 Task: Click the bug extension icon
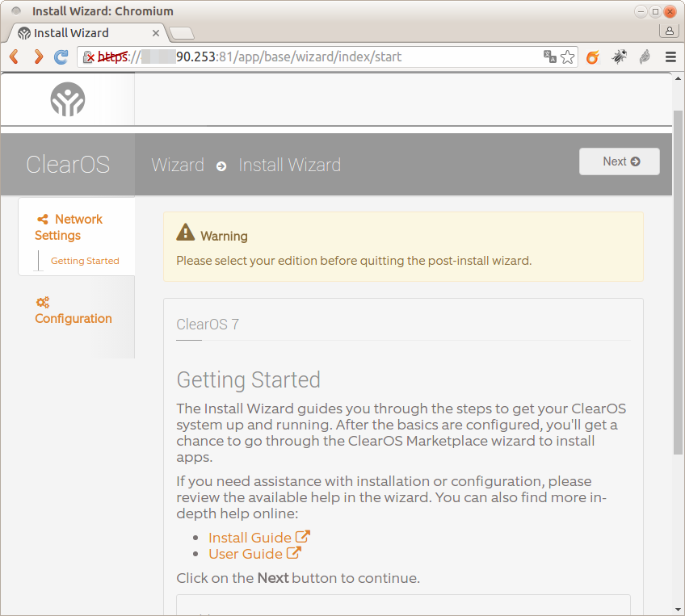click(619, 57)
